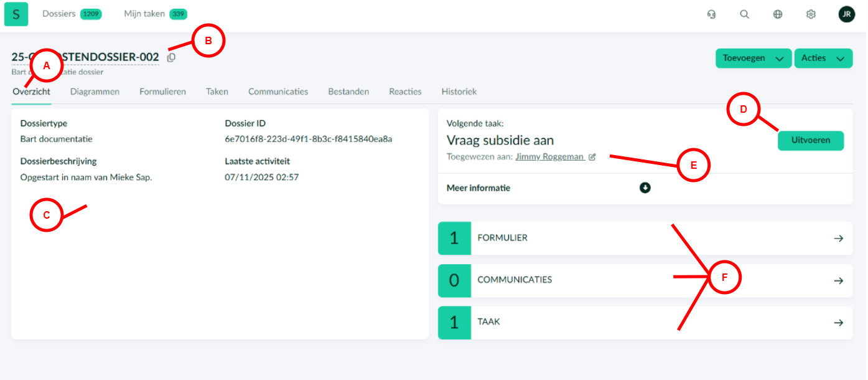Screen dimensions: 868x380
Task: Click the JR user avatar
Action: (846, 14)
